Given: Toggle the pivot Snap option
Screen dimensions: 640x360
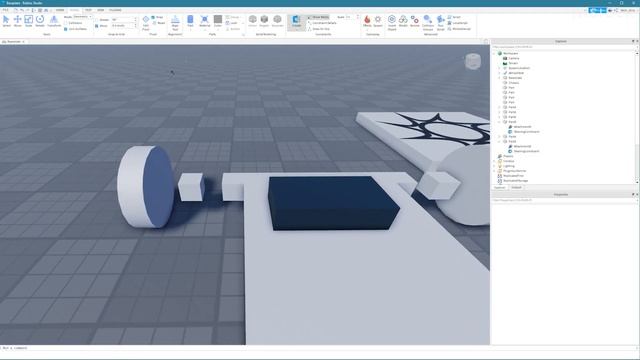Looking at the screenshot, I should (x=157, y=17).
